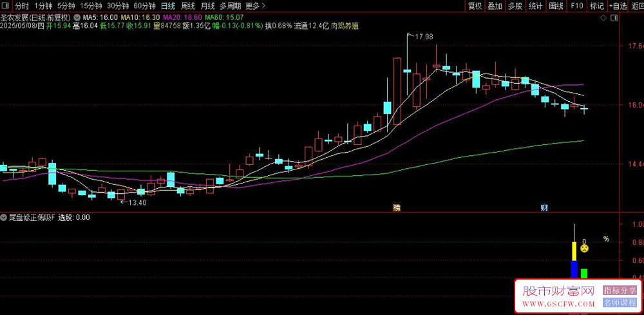Click the 选股: 0.00 indicator value

point(74,218)
